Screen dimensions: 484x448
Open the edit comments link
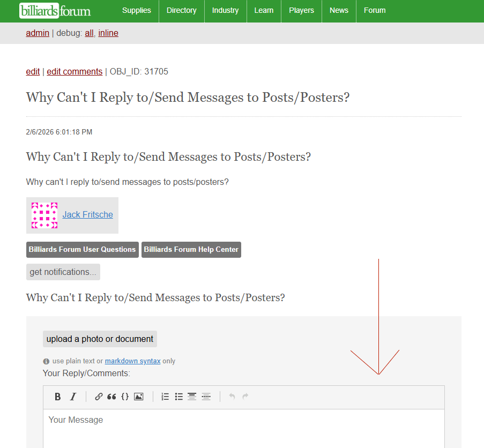[x=74, y=71]
